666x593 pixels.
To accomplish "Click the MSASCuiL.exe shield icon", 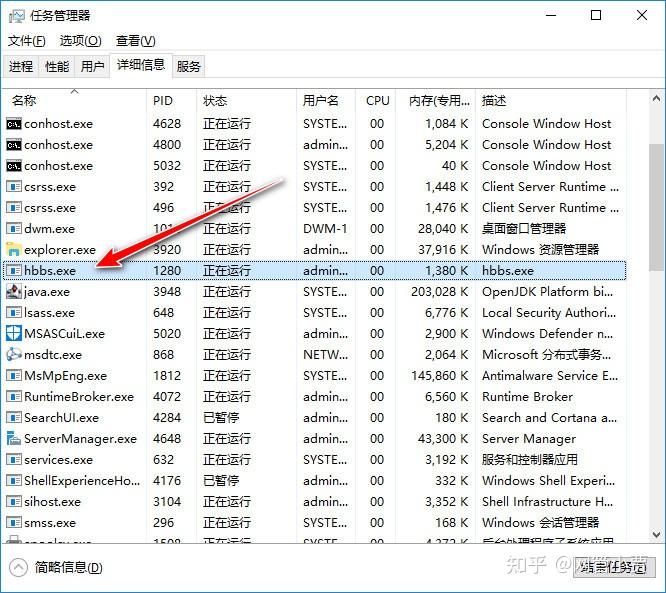I will pyautogui.click(x=14, y=333).
